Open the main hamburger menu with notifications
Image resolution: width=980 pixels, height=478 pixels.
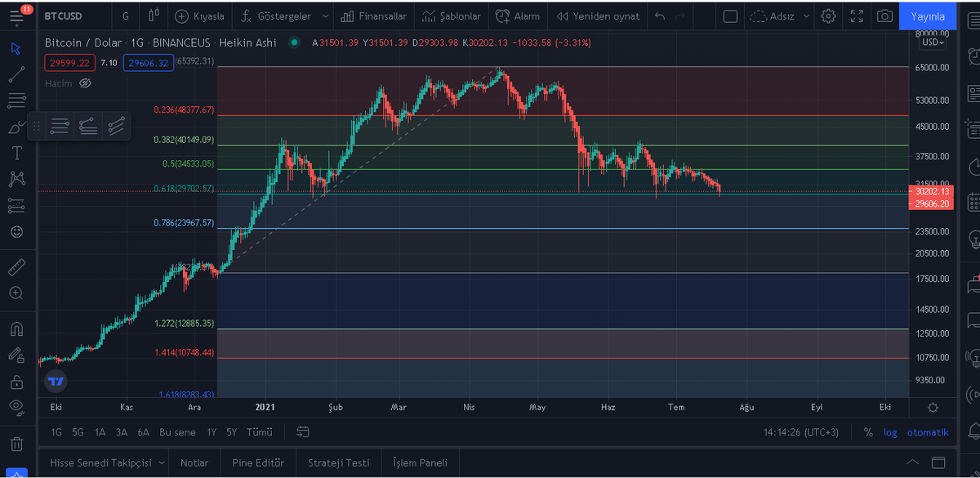(16, 16)
